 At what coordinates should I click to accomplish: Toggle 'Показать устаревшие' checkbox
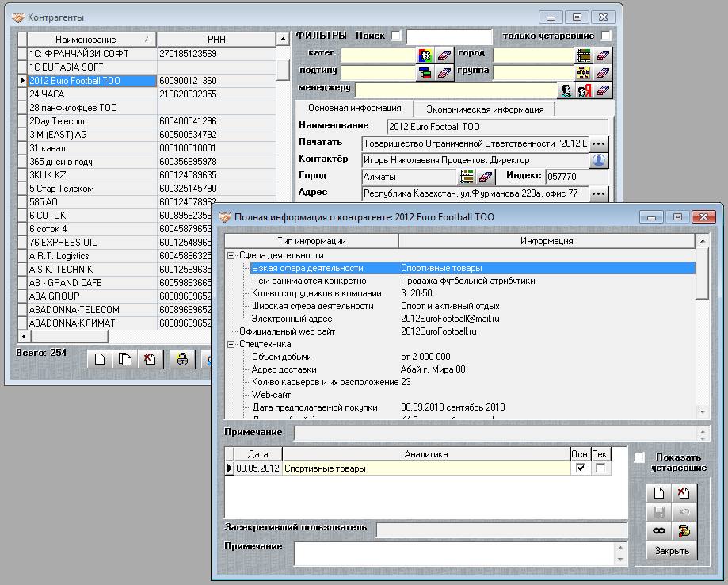[639, 457]
